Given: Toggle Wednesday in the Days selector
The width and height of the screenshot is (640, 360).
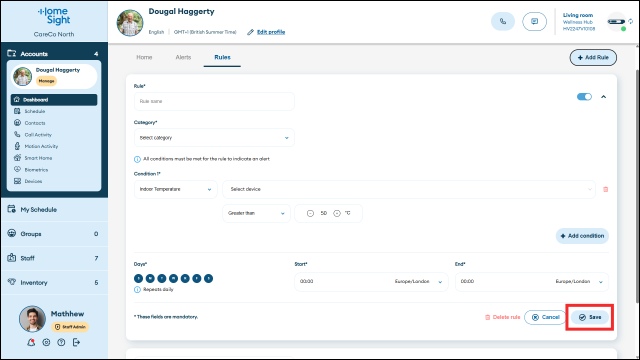Looking at the screenshot, I should point(173,278).
